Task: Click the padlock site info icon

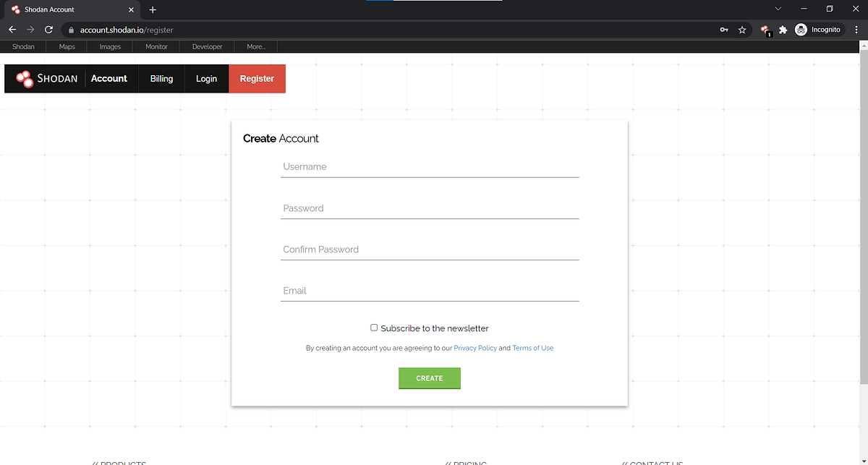Action: tap(71, 30)
